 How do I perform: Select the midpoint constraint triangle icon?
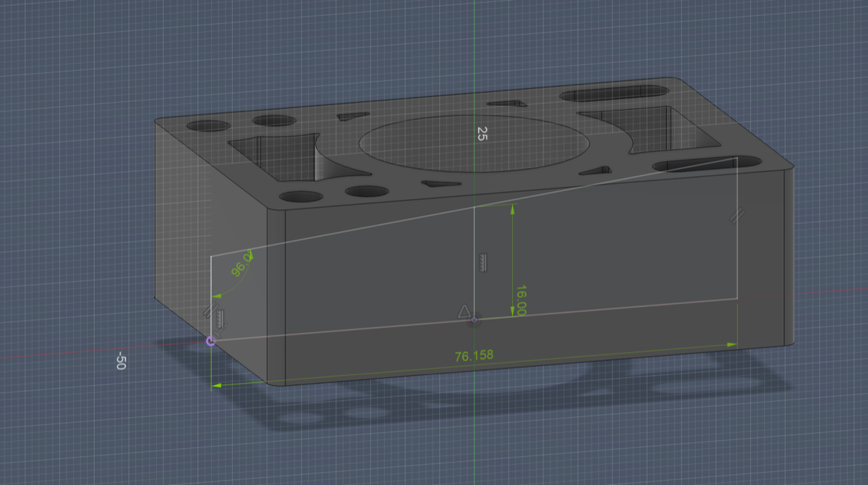pos(464,311)
